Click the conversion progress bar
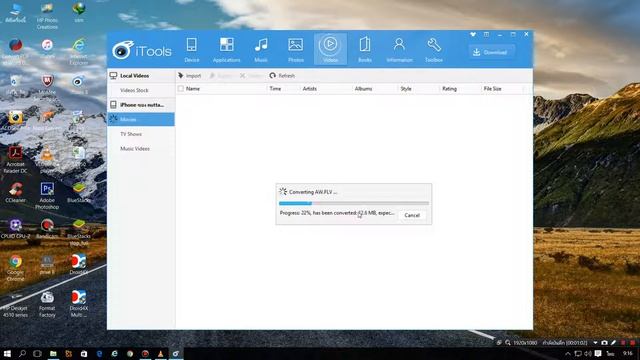 click(x=354, y=203)
